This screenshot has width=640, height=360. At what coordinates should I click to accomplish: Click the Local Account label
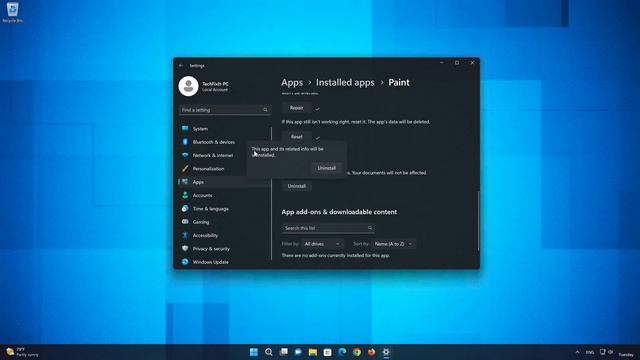pyautogui.click(x=215, y=90)
